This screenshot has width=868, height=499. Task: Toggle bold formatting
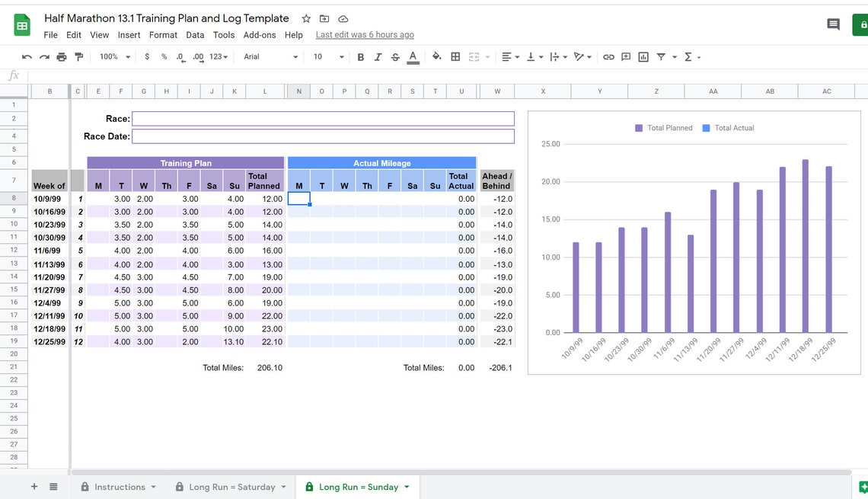point(360,56)
